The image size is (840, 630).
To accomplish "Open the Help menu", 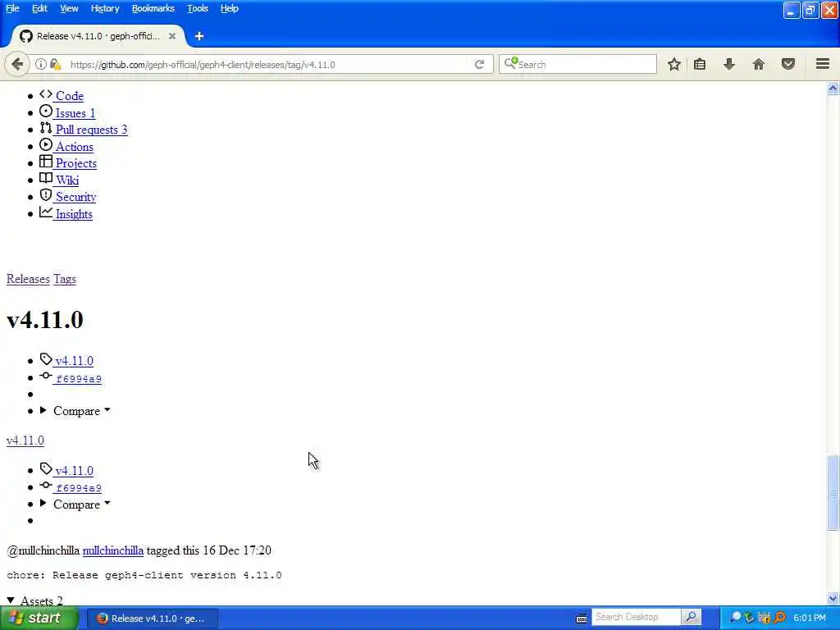I will coord(230,8).
